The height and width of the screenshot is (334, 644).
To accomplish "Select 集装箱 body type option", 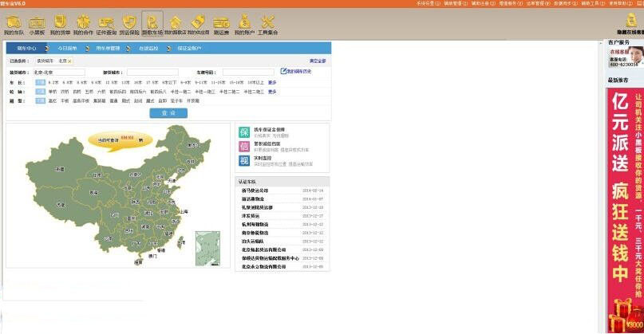I will click(100, 100).
